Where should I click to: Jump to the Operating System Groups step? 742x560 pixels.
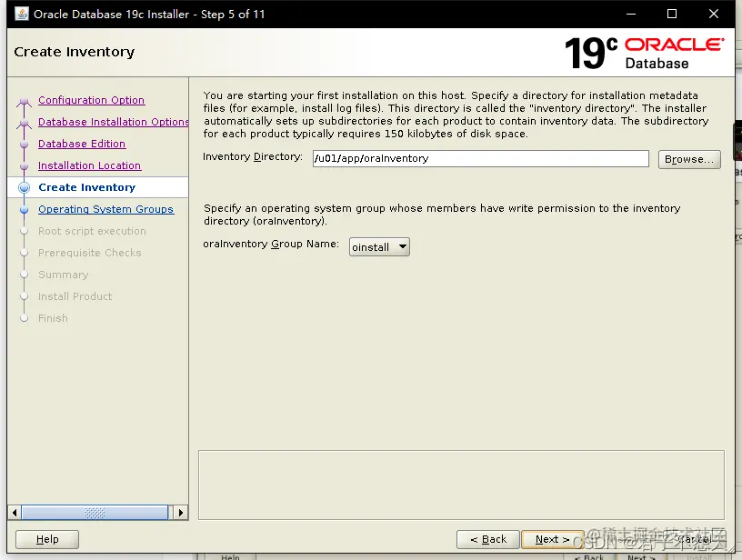[106, 209]
